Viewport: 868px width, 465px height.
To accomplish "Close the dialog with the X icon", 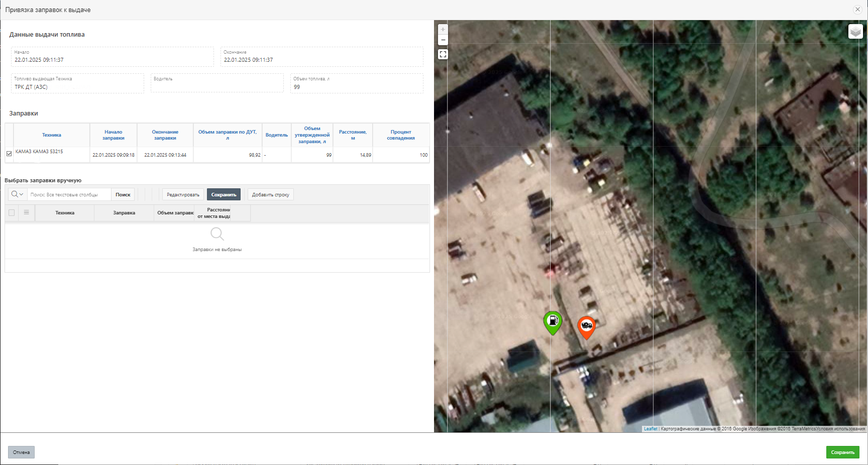I will (857, 10).
